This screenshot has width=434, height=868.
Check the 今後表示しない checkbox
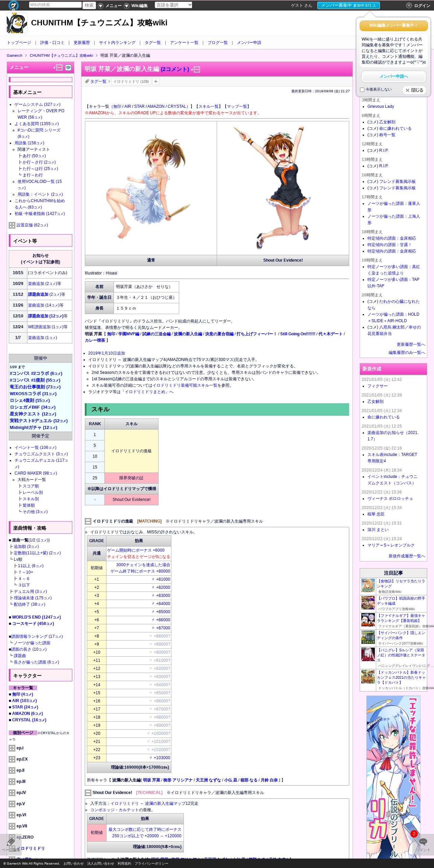tap(362, 90)
